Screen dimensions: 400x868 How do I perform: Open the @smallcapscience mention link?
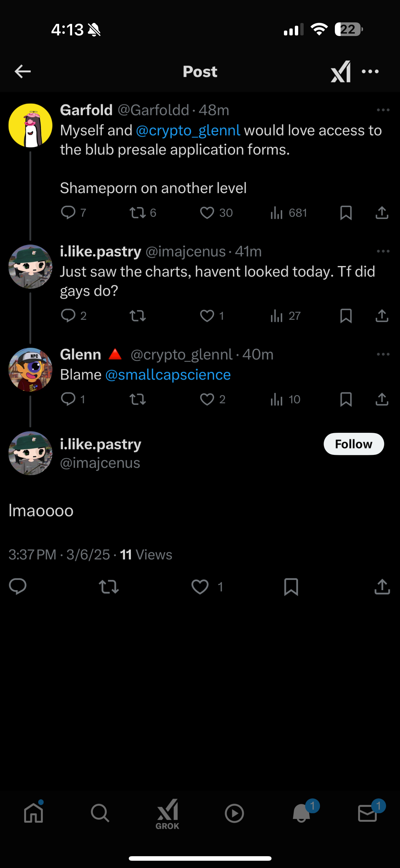(x=168, y=375)
